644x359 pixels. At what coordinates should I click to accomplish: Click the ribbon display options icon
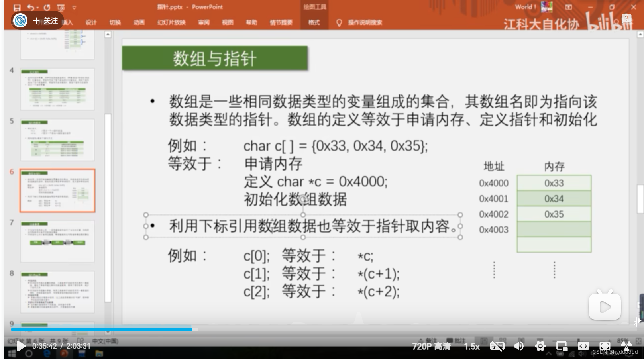point(569,7)
